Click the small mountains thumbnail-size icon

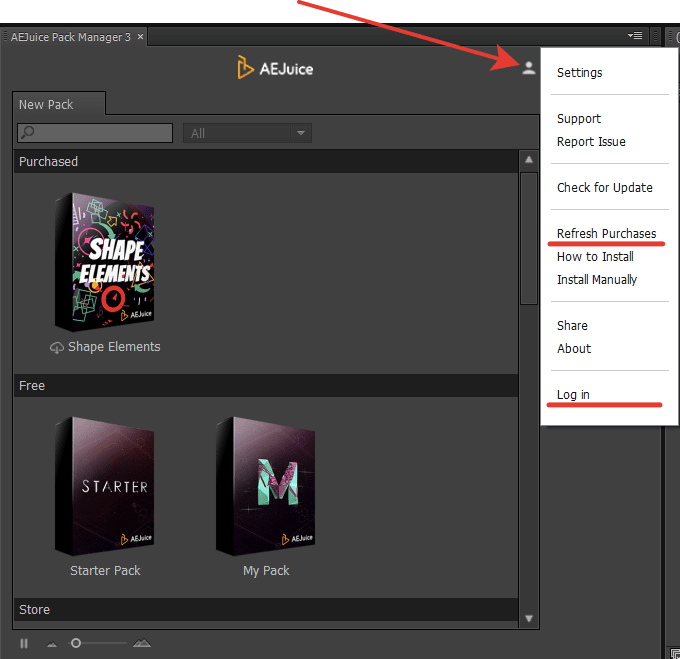[x=52, y=644]
